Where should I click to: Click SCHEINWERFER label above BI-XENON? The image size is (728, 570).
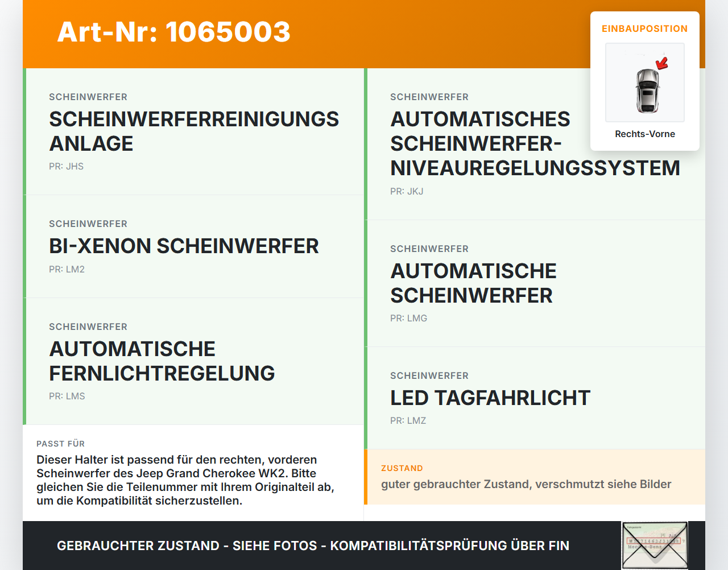(88, 224)
